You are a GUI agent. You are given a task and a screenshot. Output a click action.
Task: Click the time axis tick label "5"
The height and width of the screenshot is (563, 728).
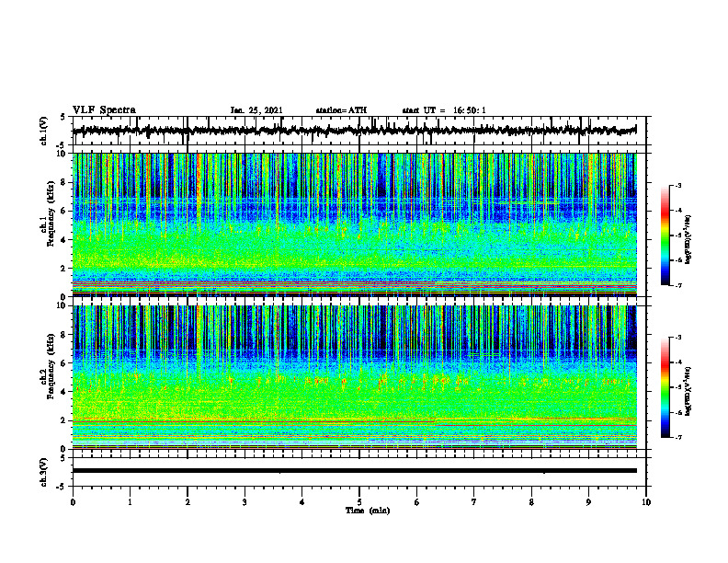pos(359,502)
